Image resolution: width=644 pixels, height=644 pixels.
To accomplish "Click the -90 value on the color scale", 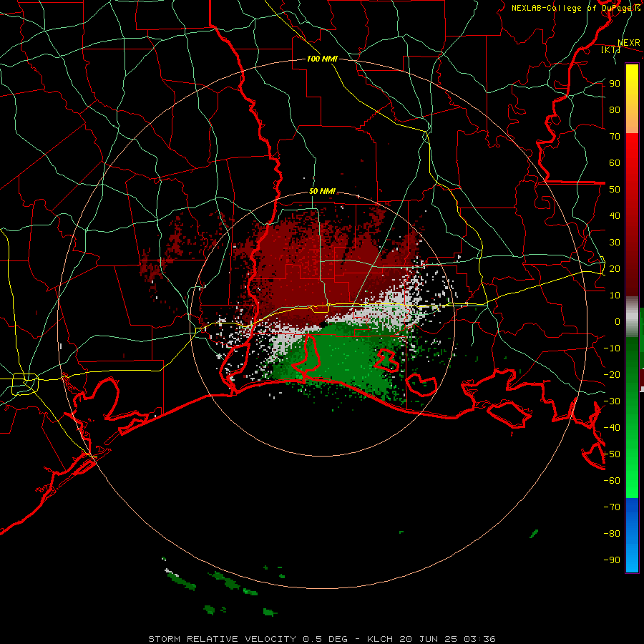I will click(612, 560).
